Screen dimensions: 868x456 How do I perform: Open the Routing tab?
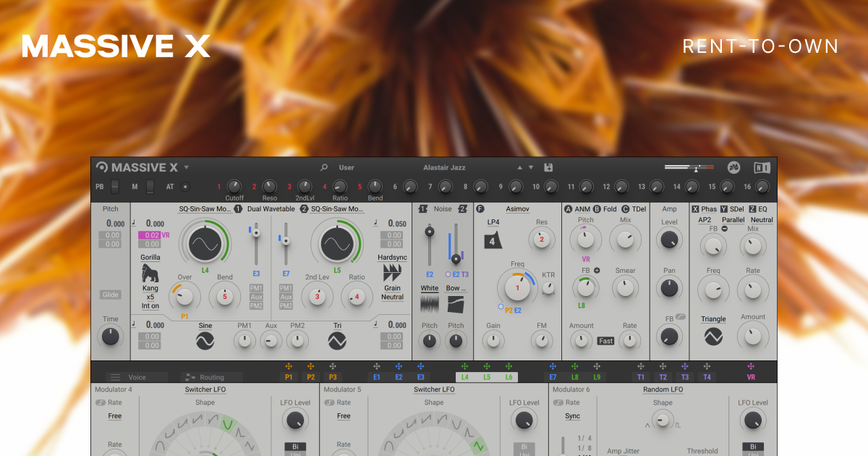(x=211, y=377)
